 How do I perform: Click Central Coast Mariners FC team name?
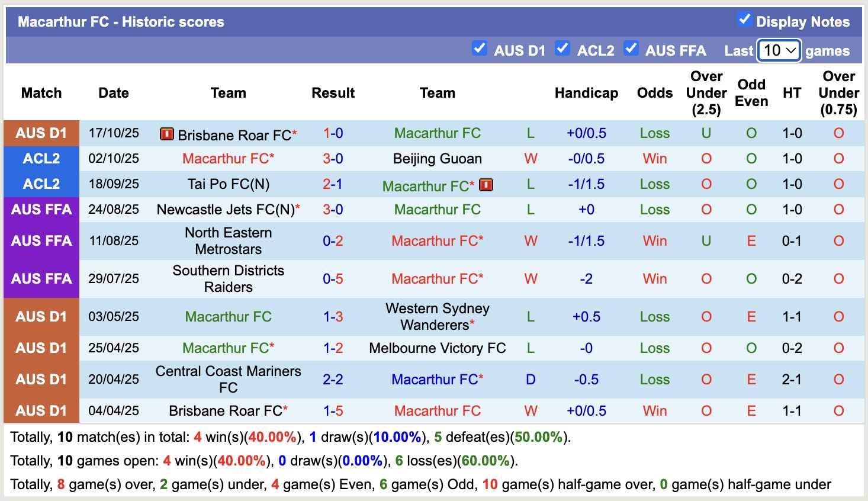pyautogui.click(x=228, y=379)
